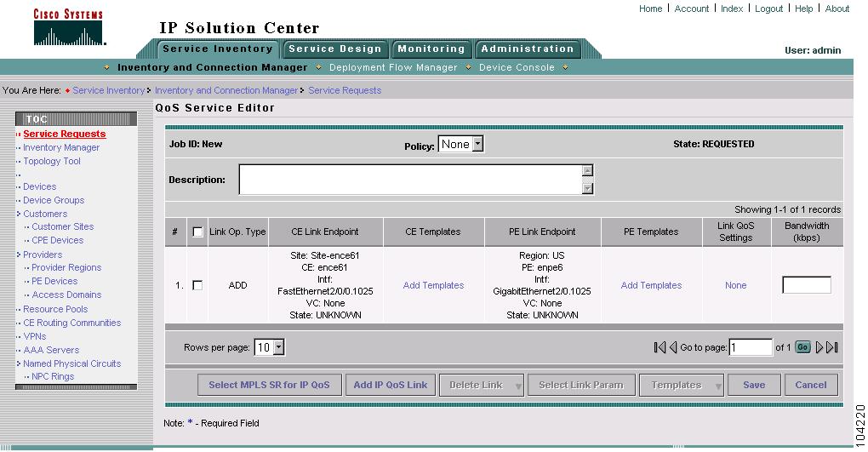Open the Delete Link dropdown button
The image size is (868, 452).
tap(481, 385)
